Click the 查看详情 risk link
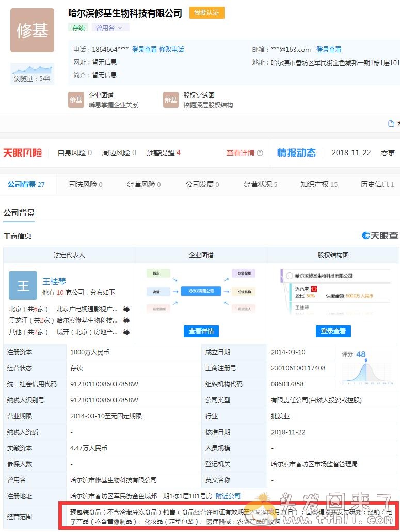The image size is (400, 532). [240, 153]
